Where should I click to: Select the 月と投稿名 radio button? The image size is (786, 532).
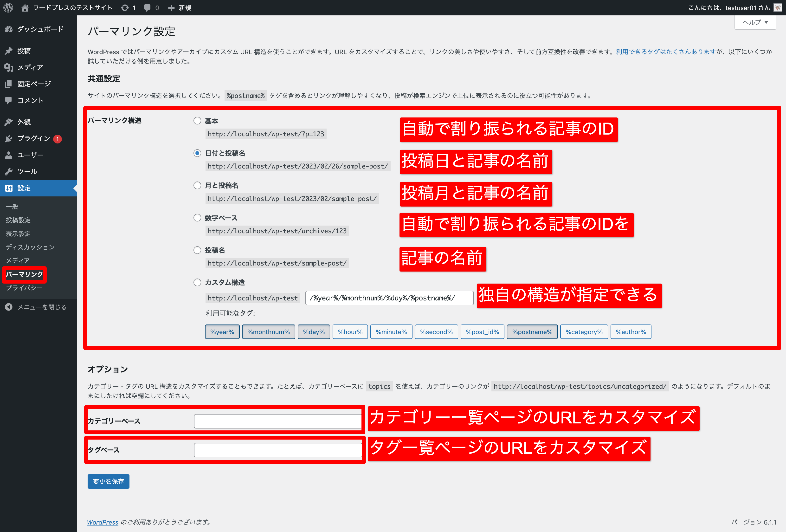click(197, 185)
